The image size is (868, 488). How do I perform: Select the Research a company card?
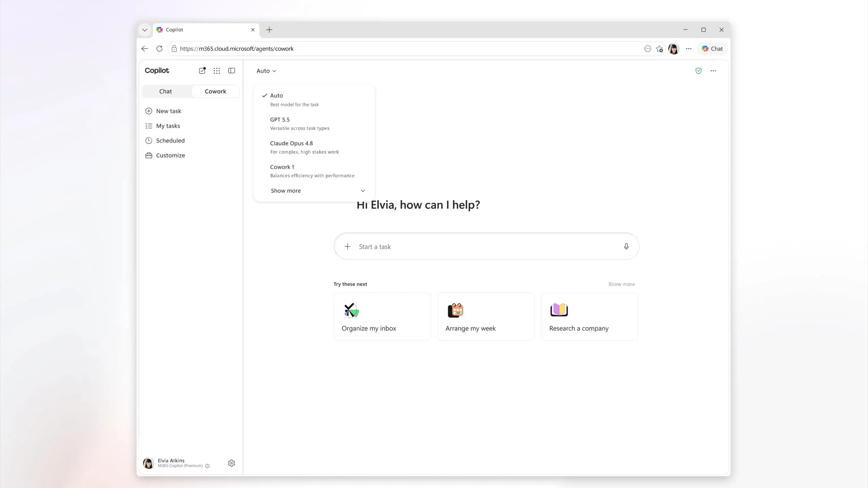click(x=590, y=317)
